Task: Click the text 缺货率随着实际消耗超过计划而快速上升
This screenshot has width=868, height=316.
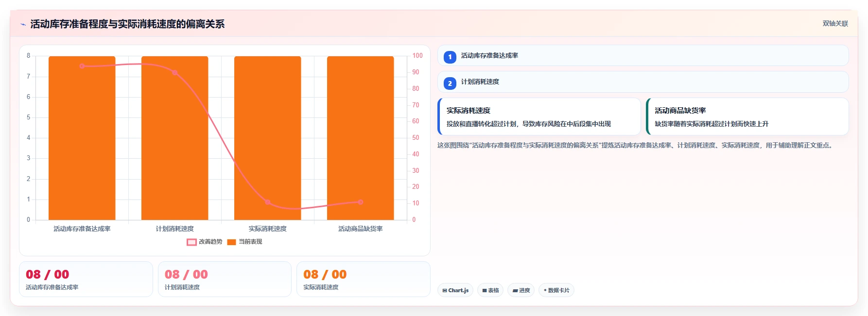Action: pos(712,124)
